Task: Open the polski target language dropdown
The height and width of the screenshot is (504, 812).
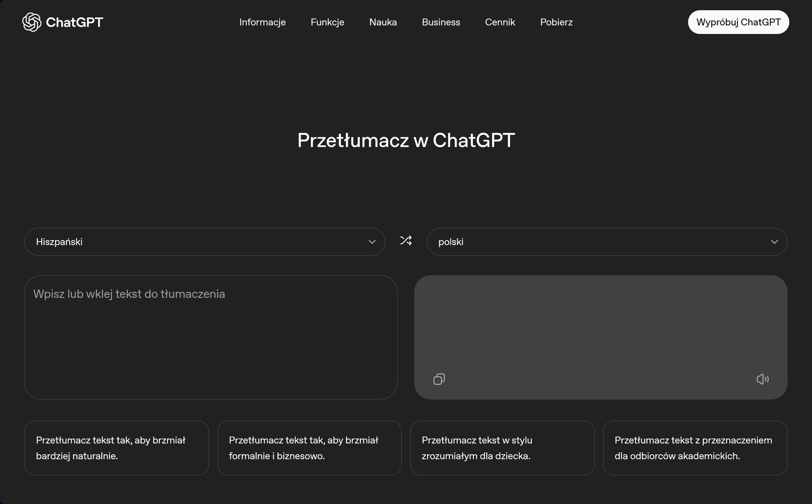Action: pyautogui.click(x=607, y=242)
